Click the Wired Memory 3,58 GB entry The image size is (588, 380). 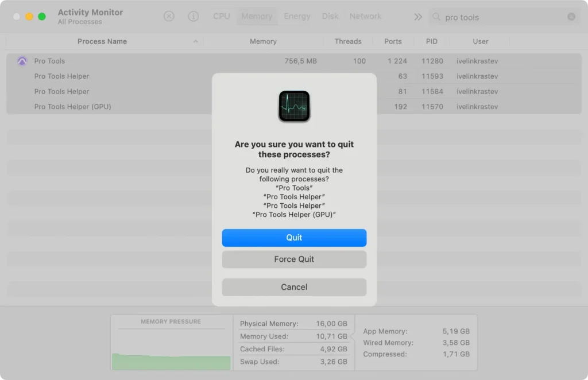[416, 343]
